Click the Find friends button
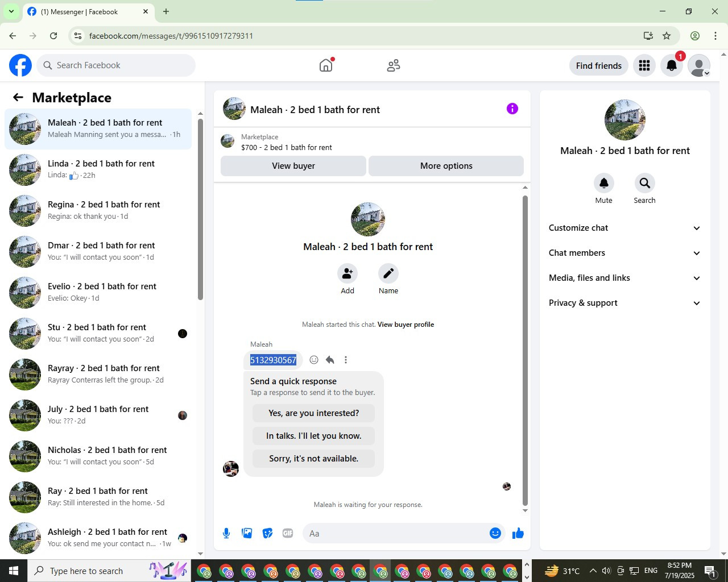Image resolution: width=728 pixels, height=582 pixels. pos(599,65)
